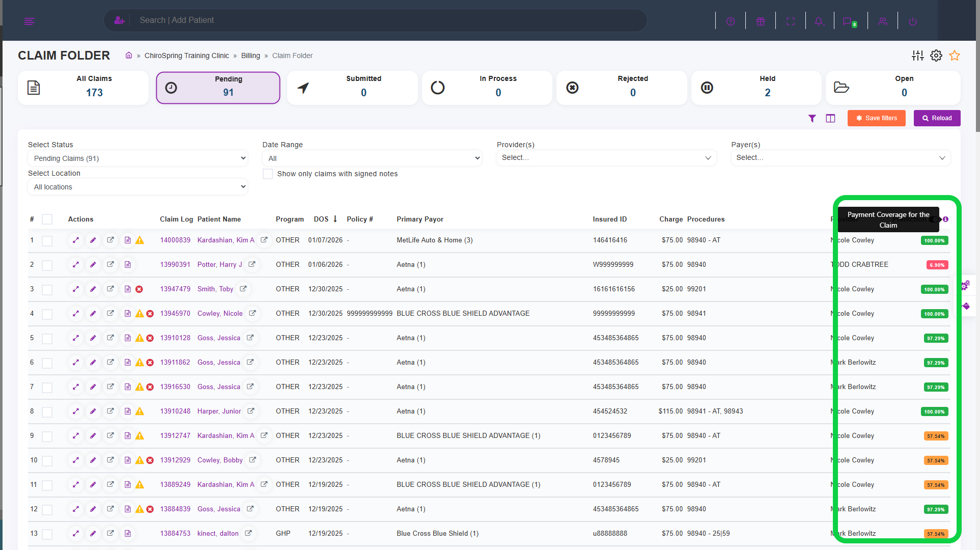Screen dimensions: 980x550
Task: Open the column layout icon
Action: click(x=830, y=118)
